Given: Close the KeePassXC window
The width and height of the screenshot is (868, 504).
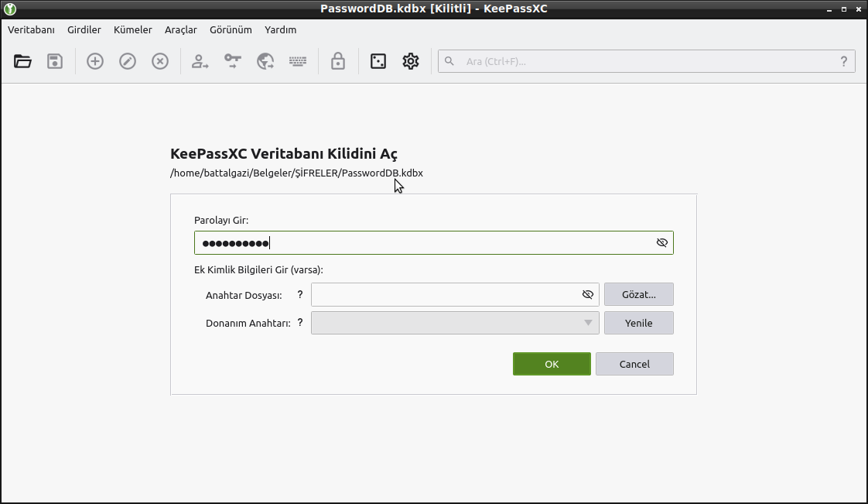Looking at the screenshot, I should tap(859, 9).
